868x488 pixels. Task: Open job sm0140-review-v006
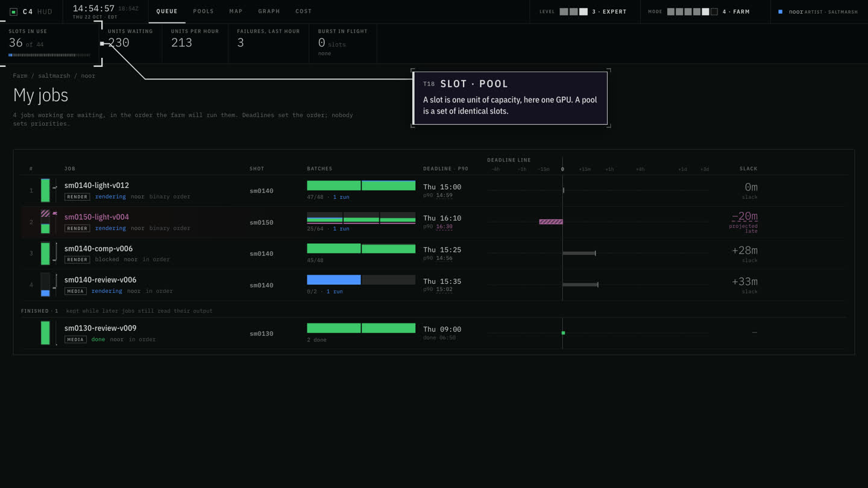tap(100, 280)
